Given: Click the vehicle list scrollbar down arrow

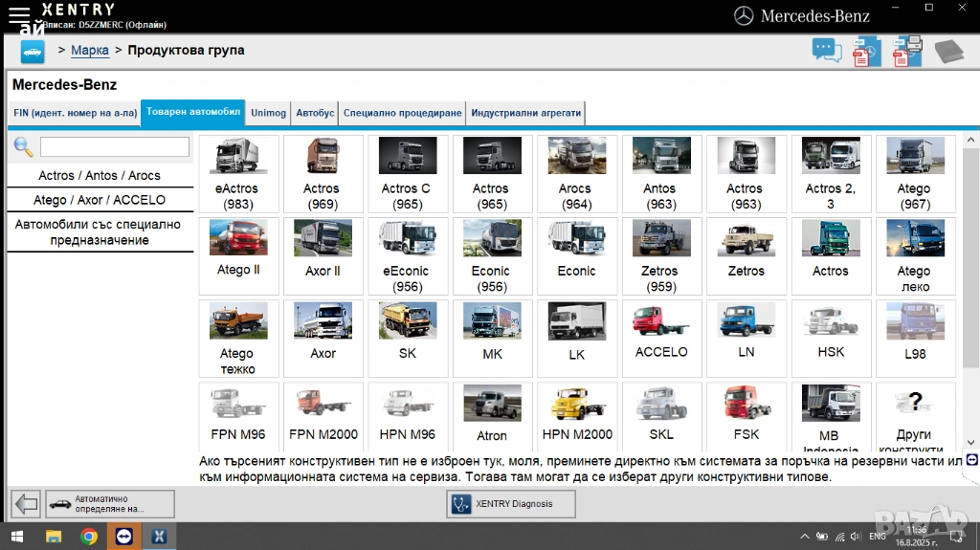Looking at the screenshot, I should (x=970, y=442).
